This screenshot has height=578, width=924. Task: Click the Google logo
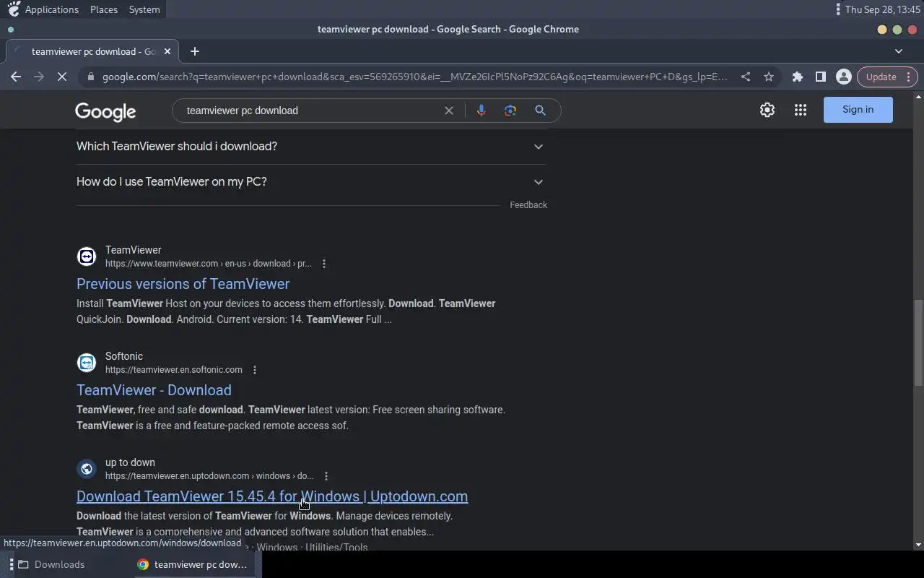105,111
